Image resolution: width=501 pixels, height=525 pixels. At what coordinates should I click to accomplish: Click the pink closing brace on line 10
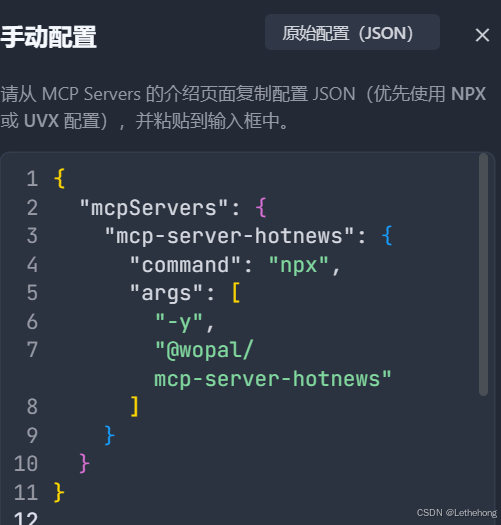pyautogui.click(x=84, y=464)
